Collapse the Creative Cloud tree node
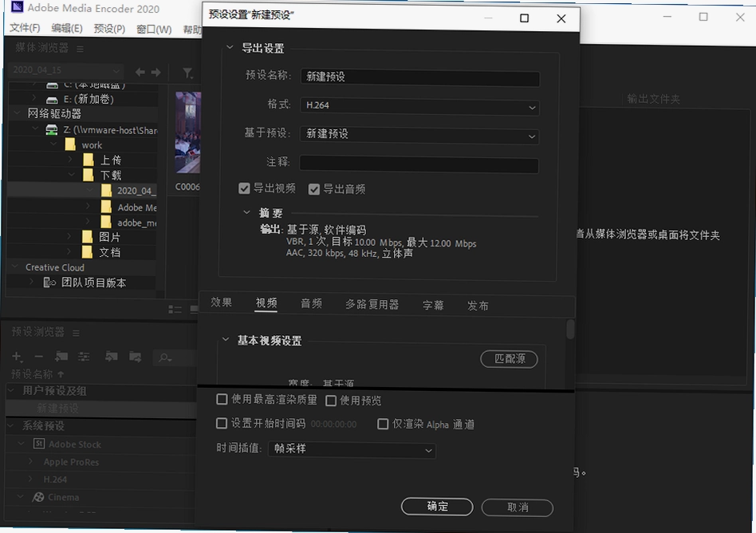 point(15,266)
